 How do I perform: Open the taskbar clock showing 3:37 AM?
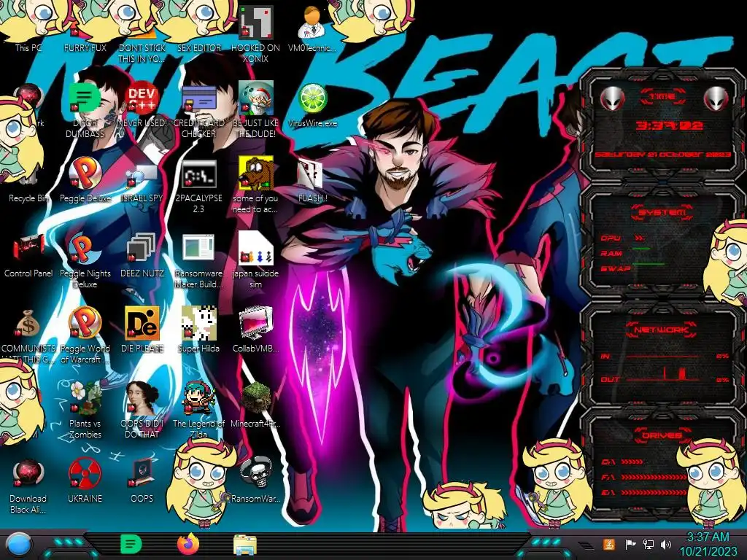(708, 544)
